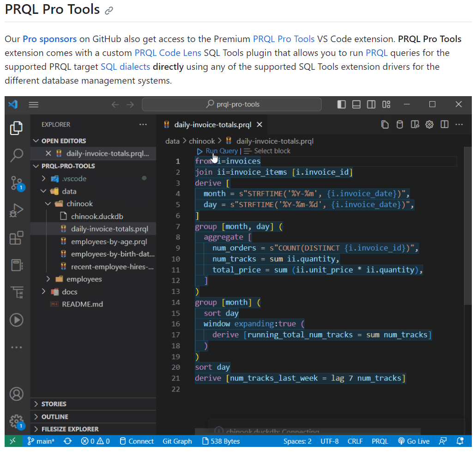The height and width of the screenshot is (458, 476).
Task: Open the notebook view icon in activity bar
Action: coord(17,265)
